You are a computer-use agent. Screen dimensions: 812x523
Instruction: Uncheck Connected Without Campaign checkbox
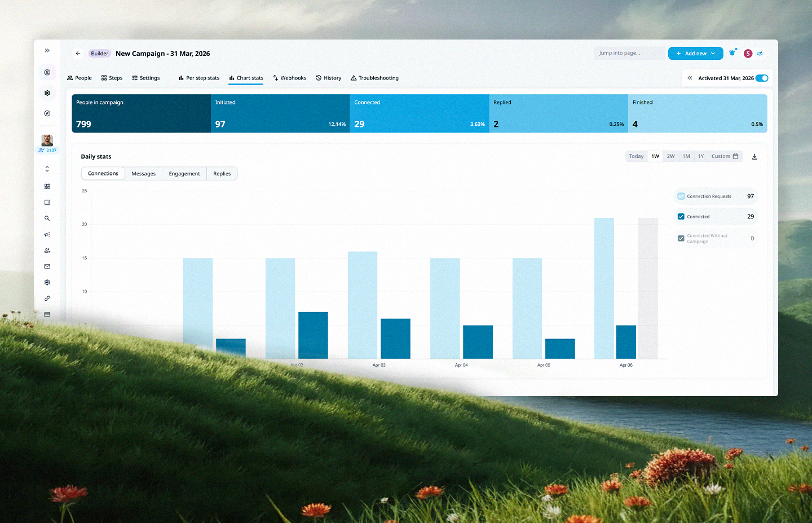[681, 239]
